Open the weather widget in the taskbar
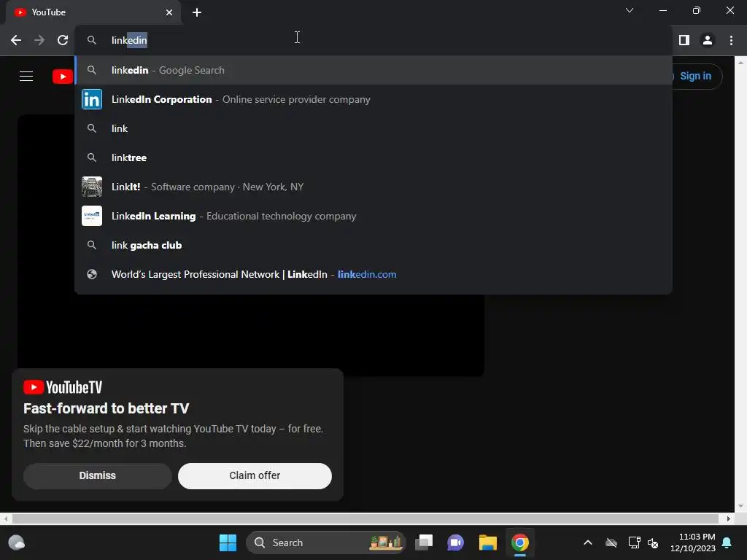The width and height of the screenshot is (747, 560). [x=17, y=542]
